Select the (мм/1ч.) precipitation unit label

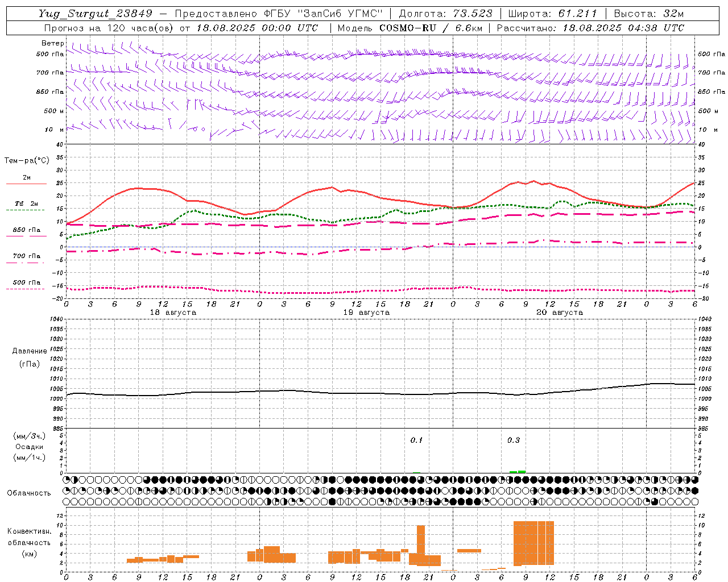click(x=30, y=458)
